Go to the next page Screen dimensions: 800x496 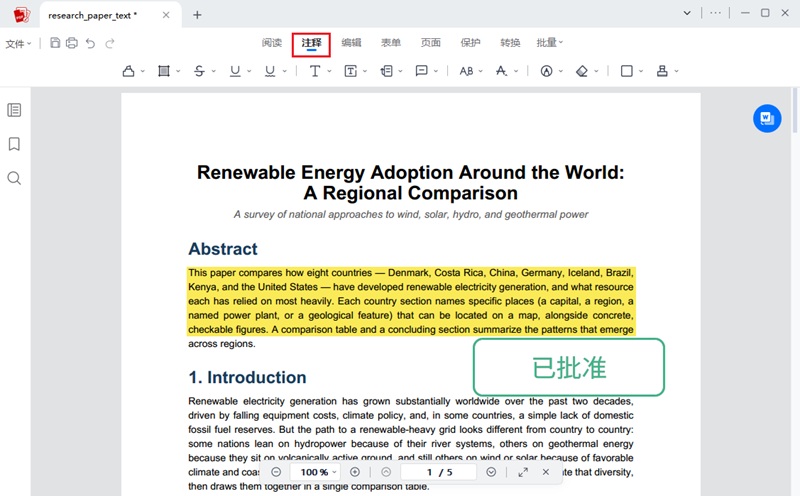pyautogui.click(x=491, y=472)
